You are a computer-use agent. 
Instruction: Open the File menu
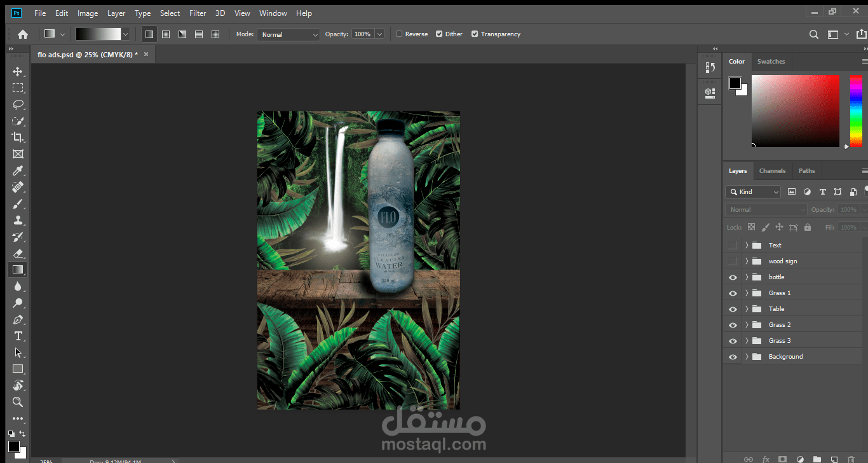pyautogui.click(x=40, y=13)
